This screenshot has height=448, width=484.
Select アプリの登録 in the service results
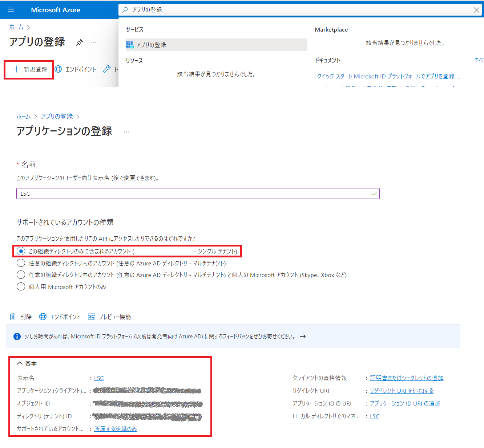(x=216, y=45)
